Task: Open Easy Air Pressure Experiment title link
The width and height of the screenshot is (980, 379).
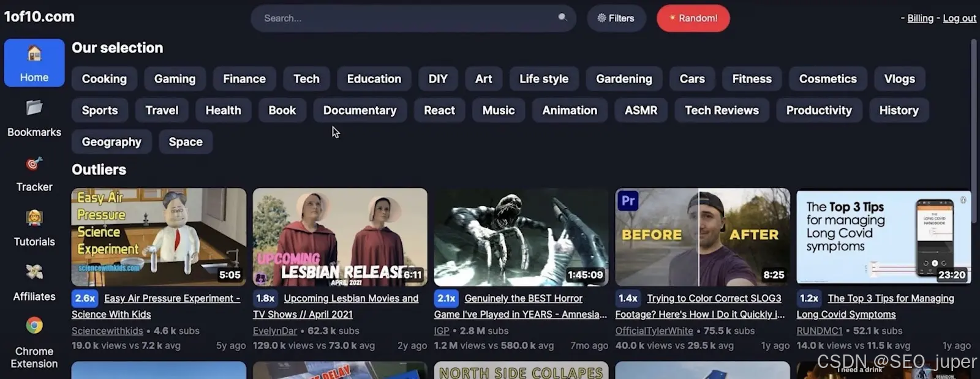Action: pos(156,306)
